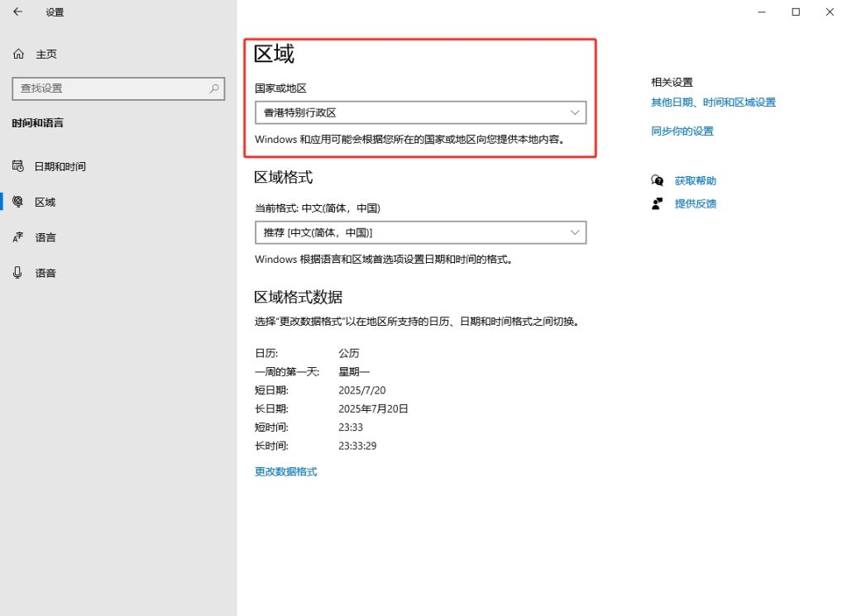
Task: Click the magnifier icon in the search box
Action: [x=213, y=88]
